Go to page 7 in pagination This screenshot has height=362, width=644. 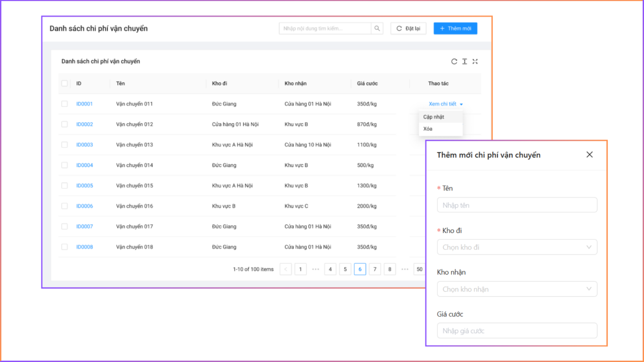pos(375,269)
